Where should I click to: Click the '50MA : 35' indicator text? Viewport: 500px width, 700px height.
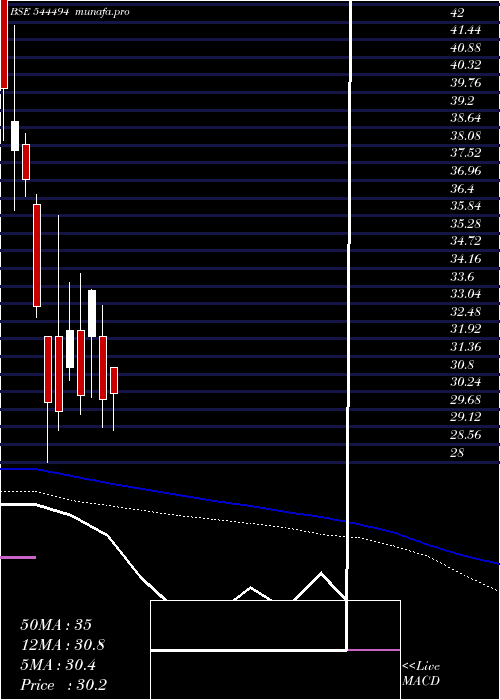(56, 625)
